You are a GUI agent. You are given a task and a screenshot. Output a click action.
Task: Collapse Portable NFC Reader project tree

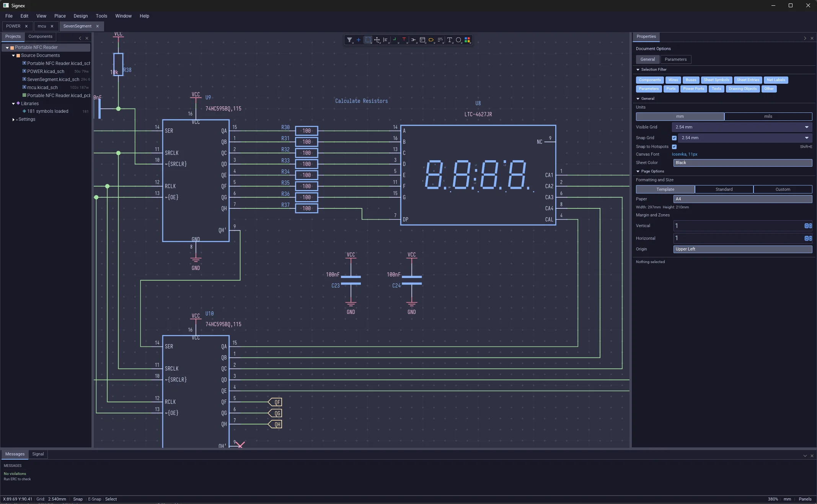[x=7, y=48]
